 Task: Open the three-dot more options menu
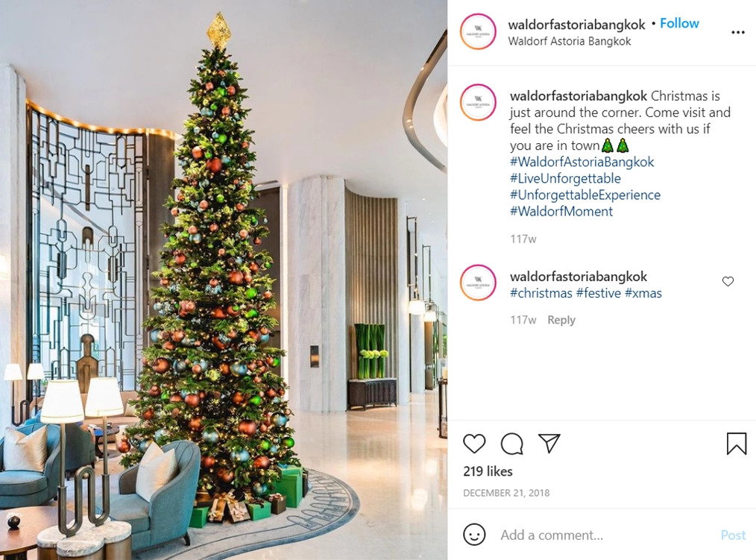pos(737,32)
